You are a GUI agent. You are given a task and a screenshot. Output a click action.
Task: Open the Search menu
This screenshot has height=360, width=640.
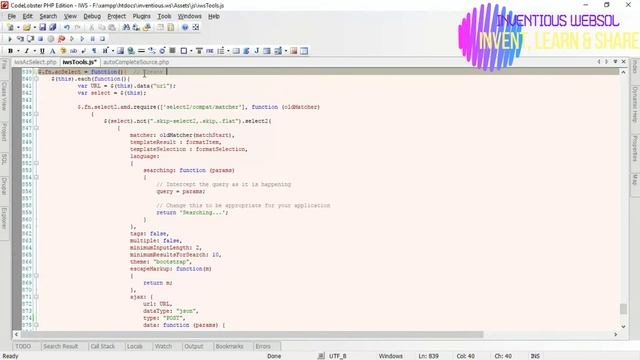(x=48, y=16)
